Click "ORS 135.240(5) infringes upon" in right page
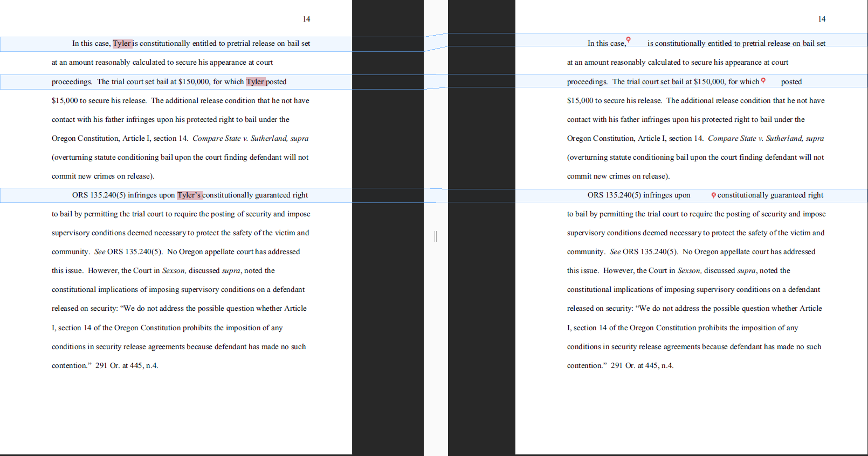The width and height of the screenshot is (868, 456). [638, 195]
